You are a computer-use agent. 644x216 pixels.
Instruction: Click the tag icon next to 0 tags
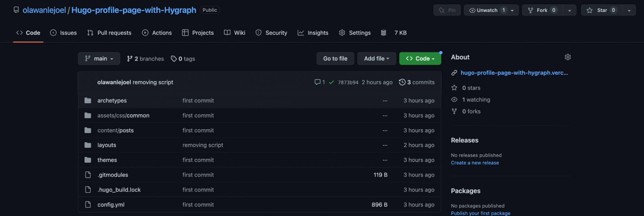pyautogui.click(x=174, y=59)
